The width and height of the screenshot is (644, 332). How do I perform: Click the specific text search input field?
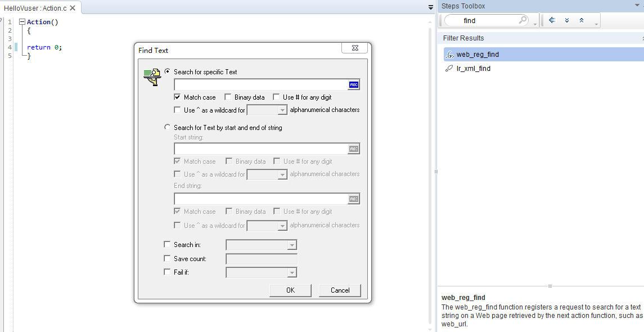[261, 85]
